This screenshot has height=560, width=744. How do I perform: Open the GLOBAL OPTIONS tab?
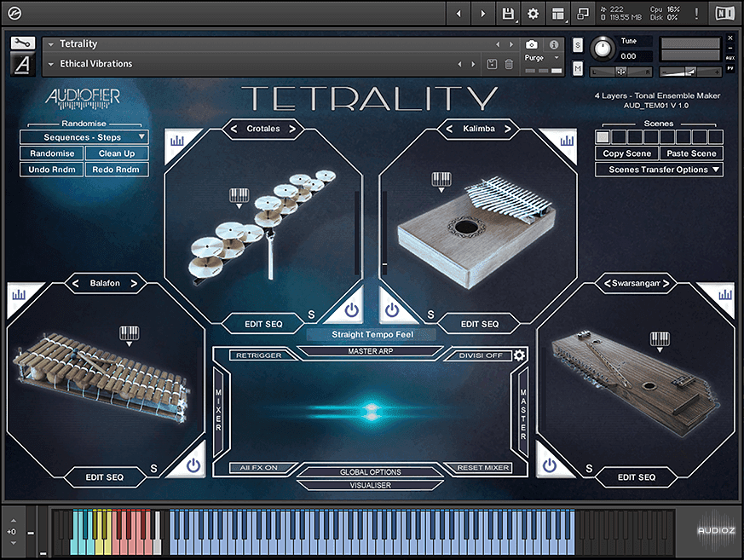(x=371, y=472)
